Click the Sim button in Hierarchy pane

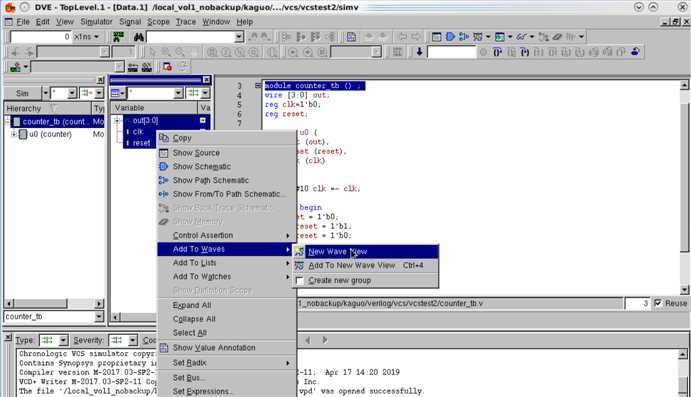(x=22, y=93)
